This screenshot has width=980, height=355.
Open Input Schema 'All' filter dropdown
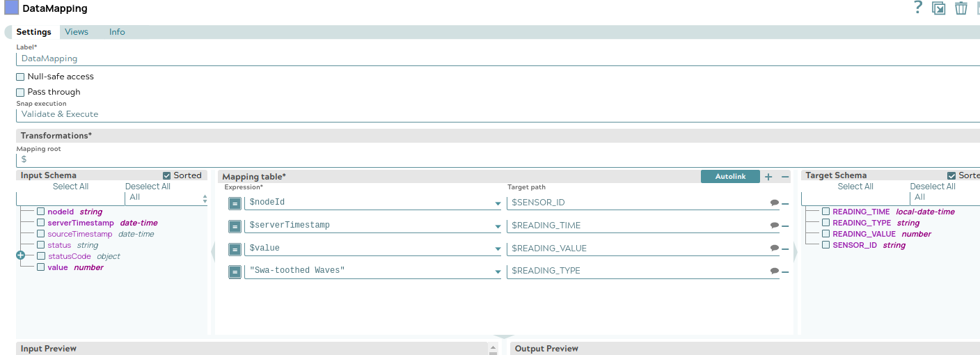tap(167, 198)
